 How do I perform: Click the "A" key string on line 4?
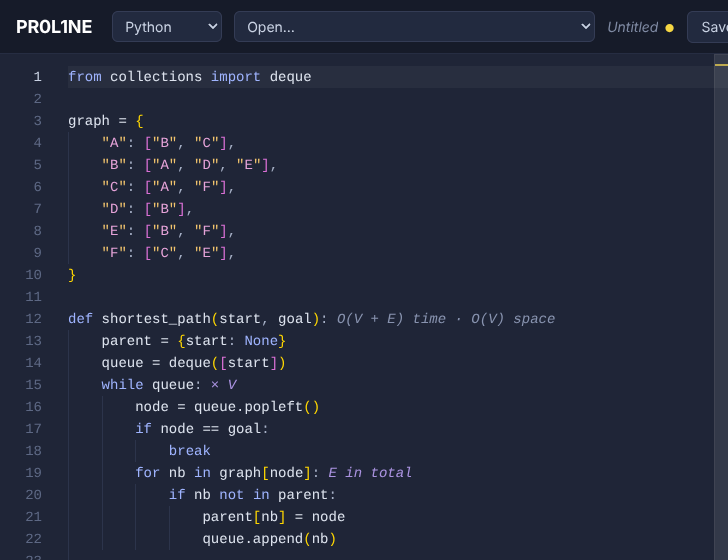click(x=114, y=143)
